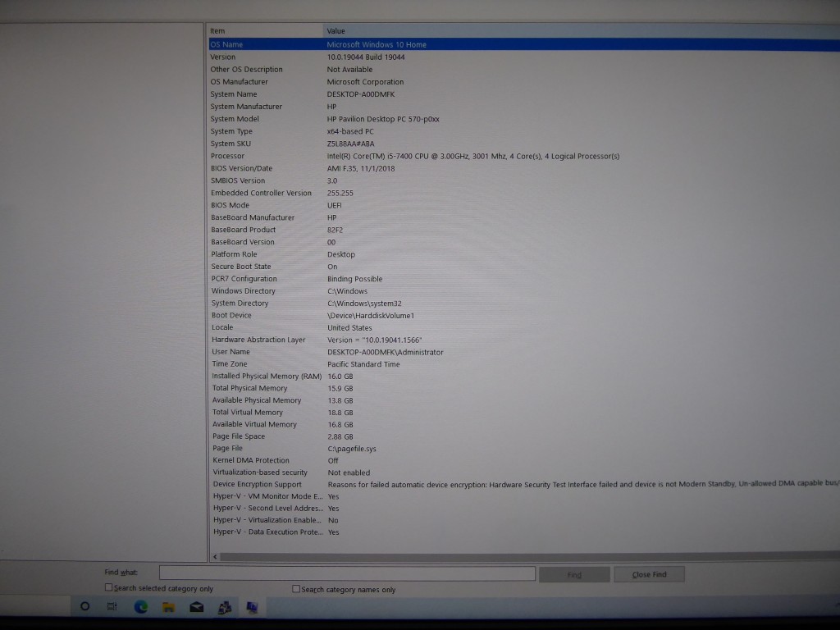Select the Device Encryption Support item
Image resolution: width=840 pixels, height=630 pixels.
[257, 484]
